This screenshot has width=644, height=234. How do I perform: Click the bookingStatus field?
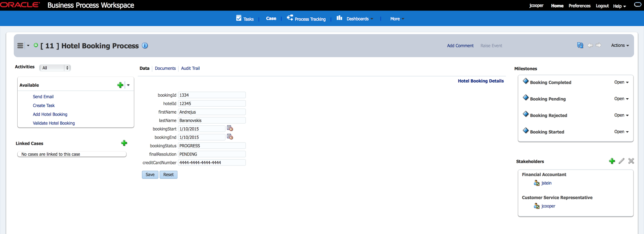tap(212, 146)
